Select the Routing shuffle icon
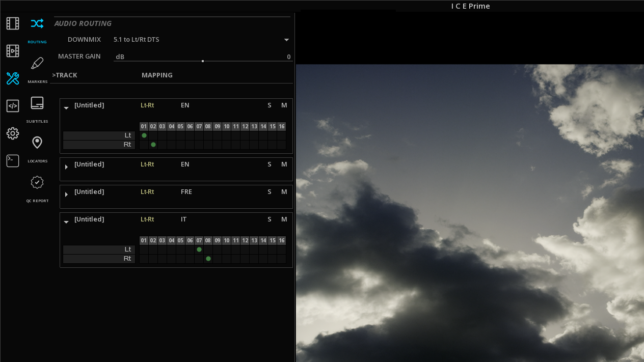 click(37, 23)
